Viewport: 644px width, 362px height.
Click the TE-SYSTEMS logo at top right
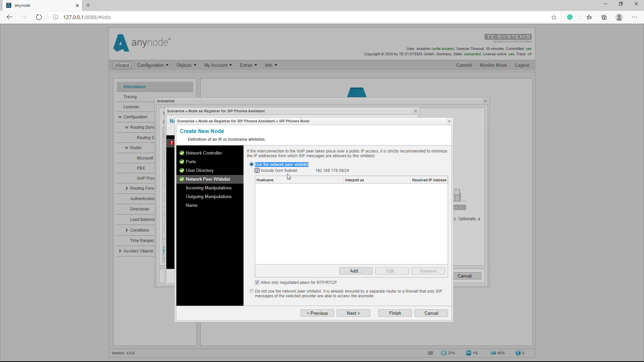508,38
